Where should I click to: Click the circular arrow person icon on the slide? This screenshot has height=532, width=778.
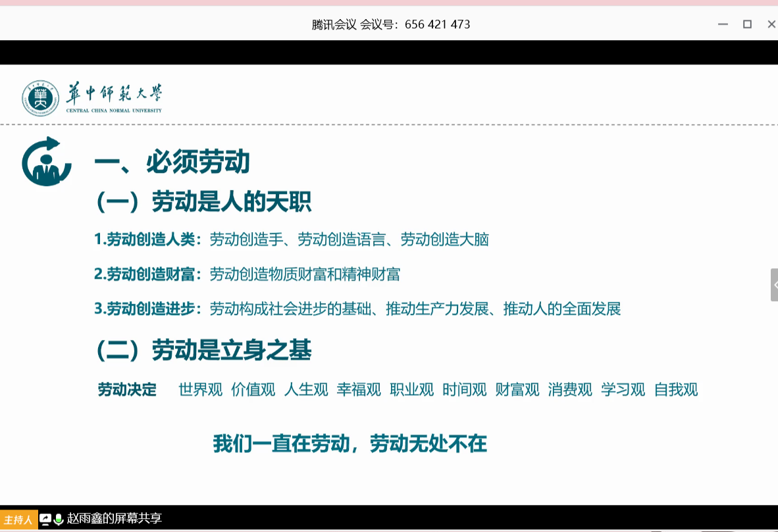coord(46,162)
